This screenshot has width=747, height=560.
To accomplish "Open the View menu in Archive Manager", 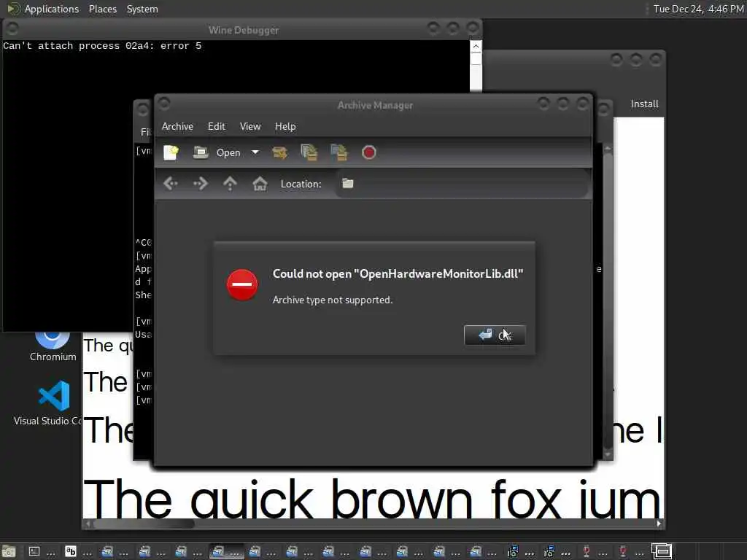I will click(250, 126).
